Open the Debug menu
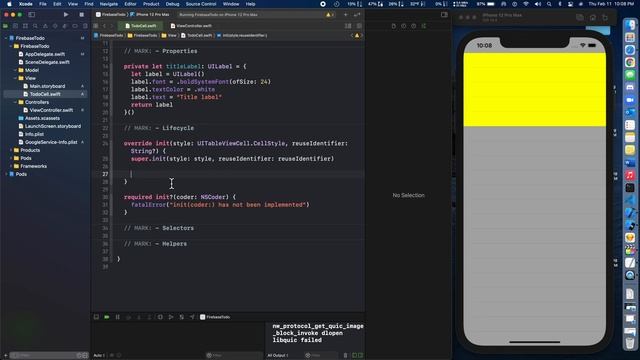640x360 pixels. coord(172,4)
